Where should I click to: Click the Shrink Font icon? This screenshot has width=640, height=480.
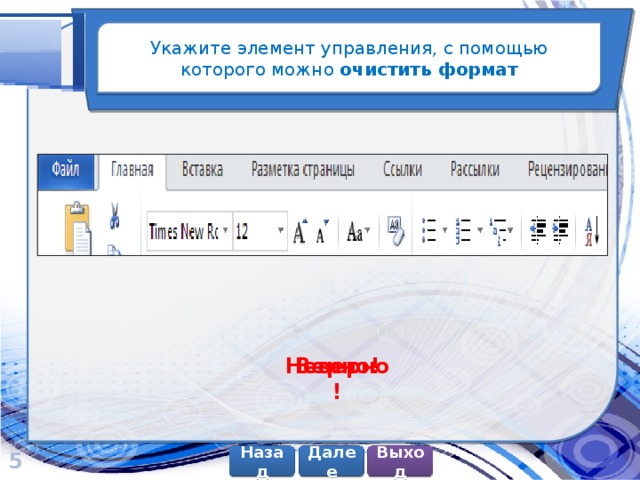click(x=322, y=231)
